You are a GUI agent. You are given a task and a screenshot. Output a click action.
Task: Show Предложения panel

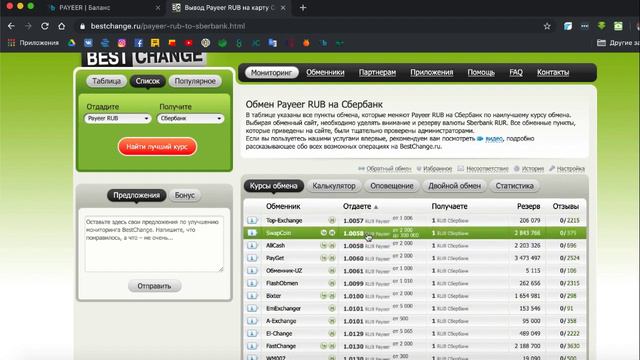coord(137,195)
